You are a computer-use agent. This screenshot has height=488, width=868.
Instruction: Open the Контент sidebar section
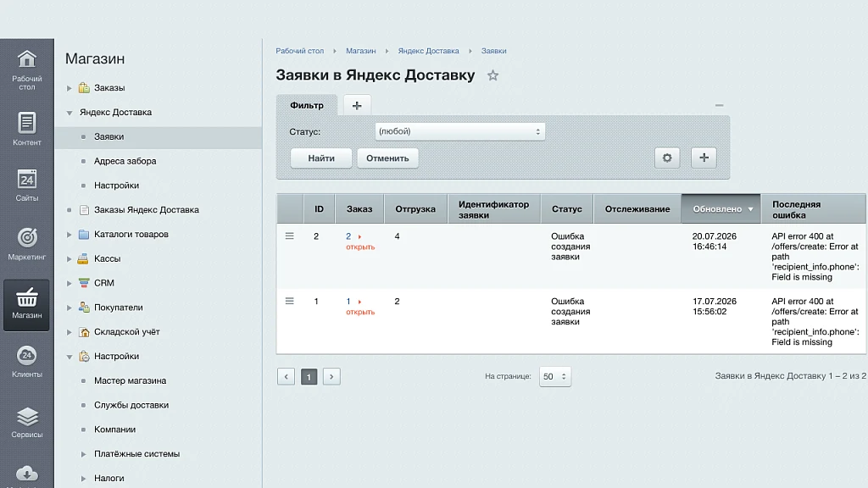click(x=26, y=129)
